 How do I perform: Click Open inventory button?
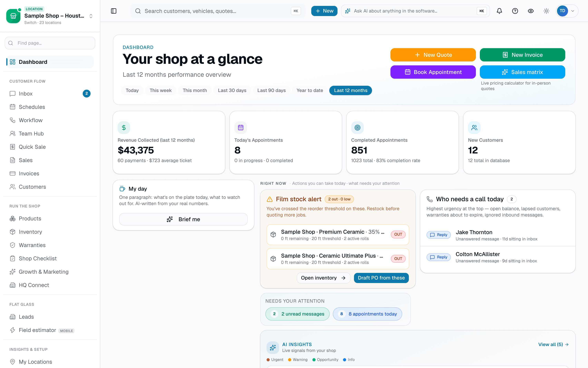pyautogui.click(x=323, y=278)
